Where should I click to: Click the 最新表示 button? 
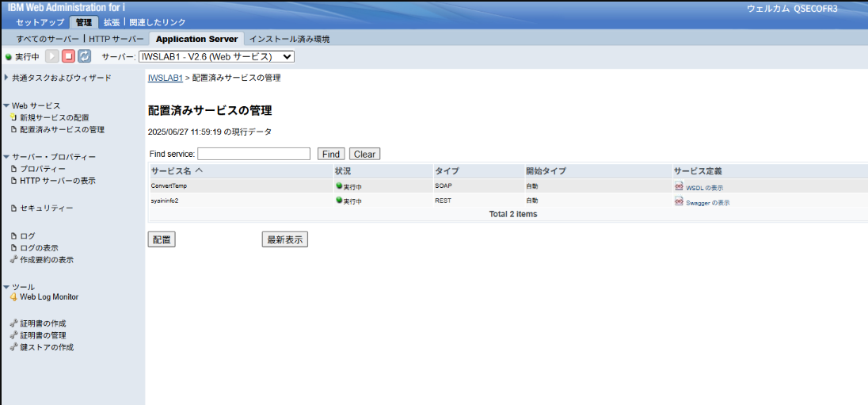[284, 240]
